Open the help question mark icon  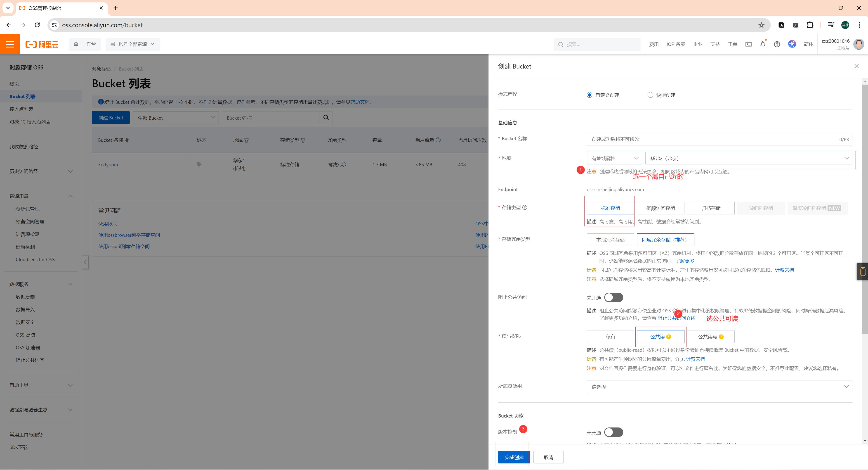point(777,44)
